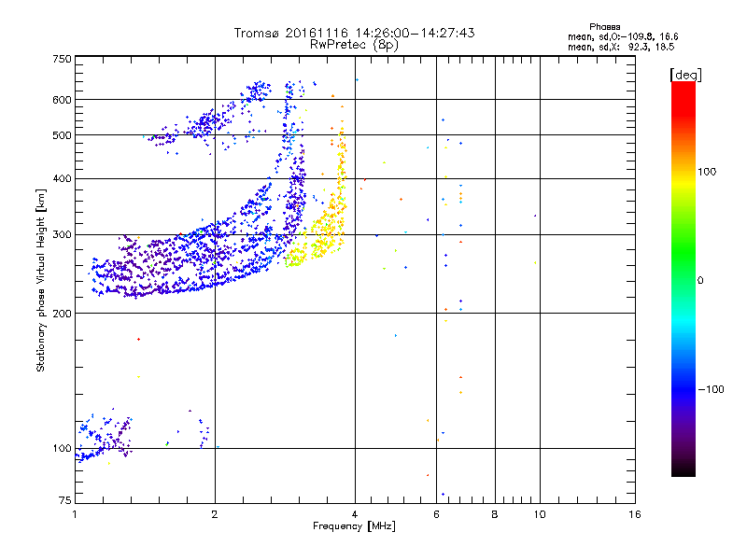Click the '[deg]' unit label above colorbar
Image resolution: width=747 pixels, height=560 pixels.
coord(685,75)
